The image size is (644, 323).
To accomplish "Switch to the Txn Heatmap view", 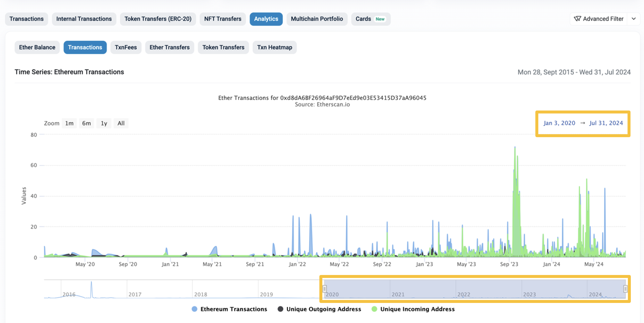I will click(x=274, y=47).
